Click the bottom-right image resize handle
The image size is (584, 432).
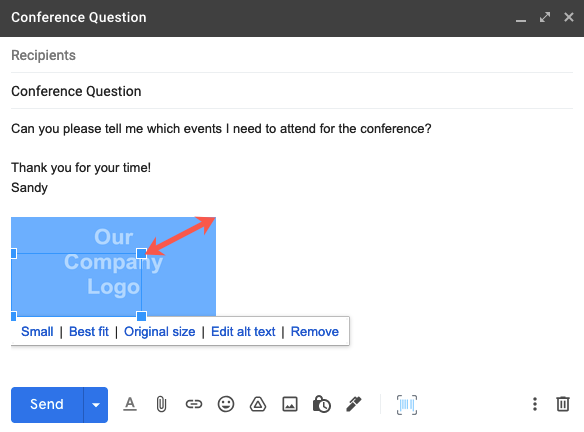click(x=142, y=316)
